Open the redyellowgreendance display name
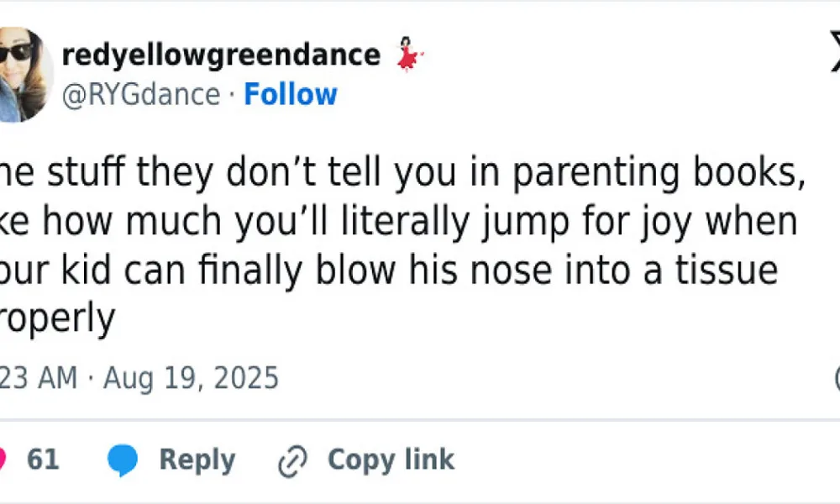840x504 pixels. point(221,55)
